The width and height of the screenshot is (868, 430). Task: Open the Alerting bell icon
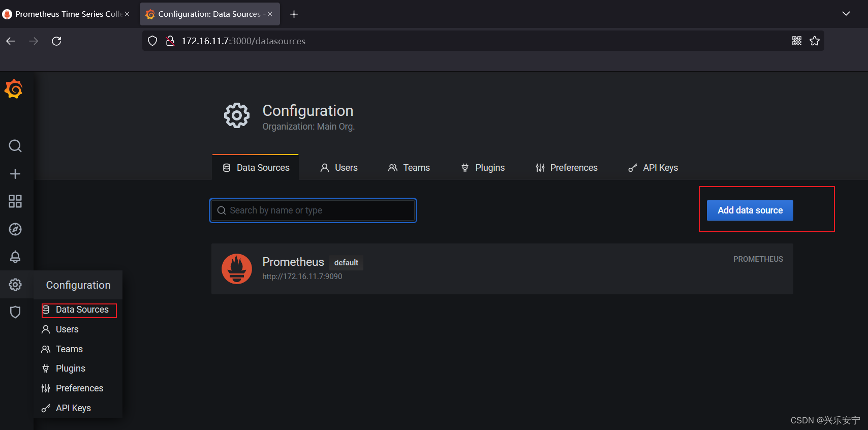pos(15,257)
